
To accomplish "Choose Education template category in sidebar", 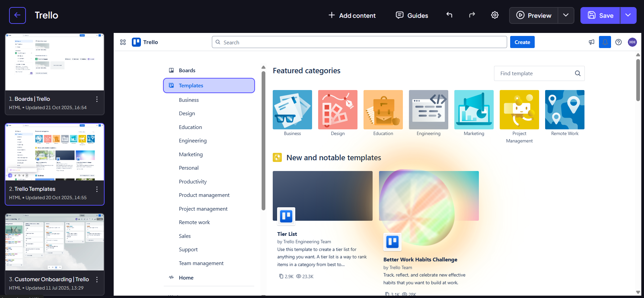I will pos(190,127).
